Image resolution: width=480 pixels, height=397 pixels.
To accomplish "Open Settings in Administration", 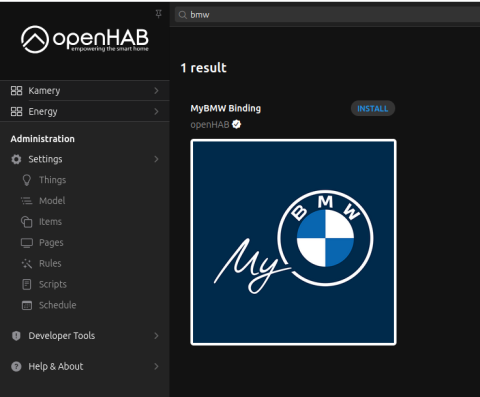I will pyautogui.click(x=85, y=159).
